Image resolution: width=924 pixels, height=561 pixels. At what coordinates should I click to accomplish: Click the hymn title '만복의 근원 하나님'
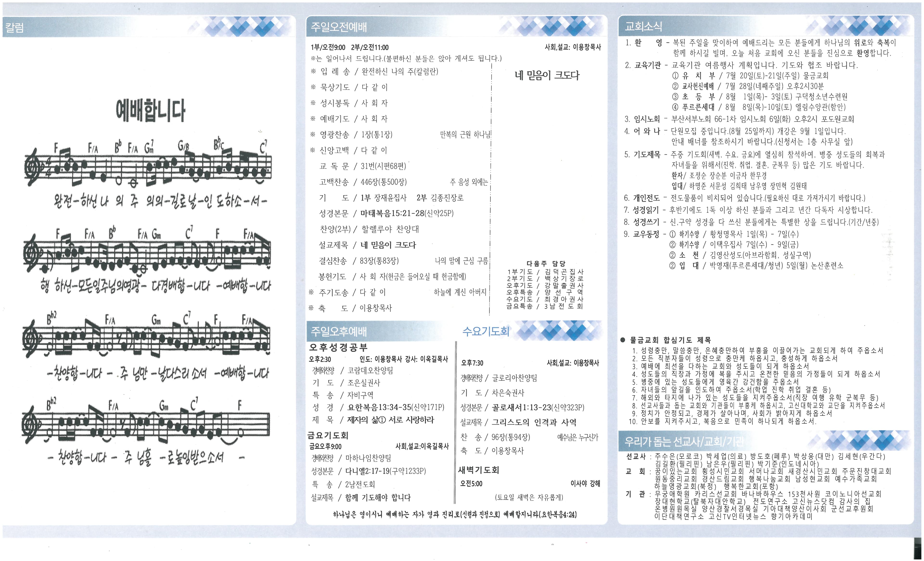click(x=465, y=134)
